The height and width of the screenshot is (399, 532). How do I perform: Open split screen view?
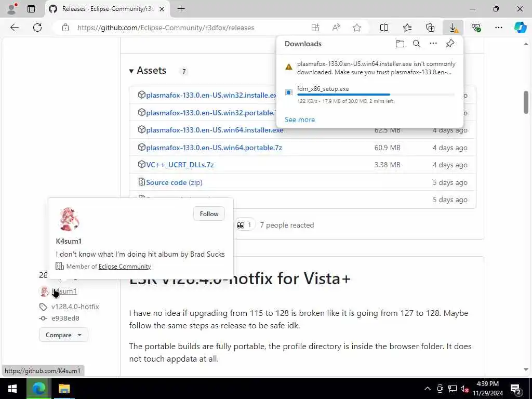tap(384, 28)
